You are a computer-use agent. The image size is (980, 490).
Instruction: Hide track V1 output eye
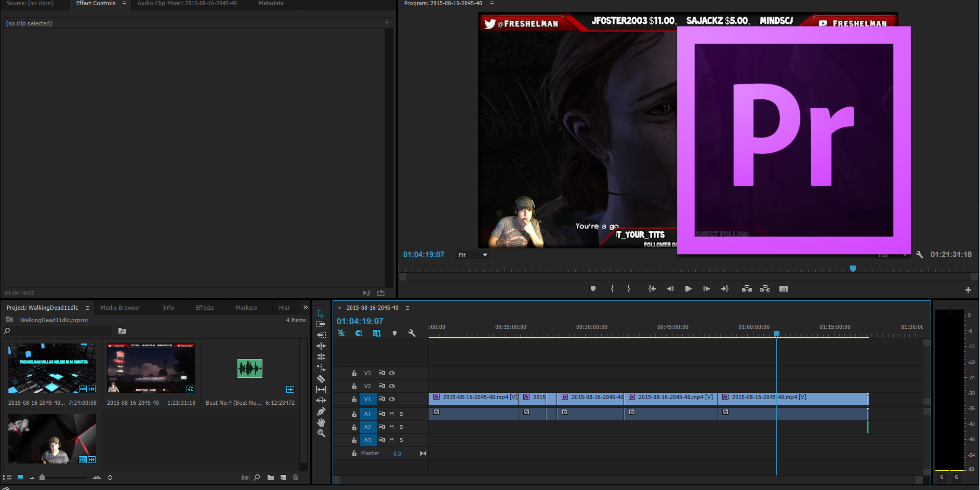coord(392,399)
